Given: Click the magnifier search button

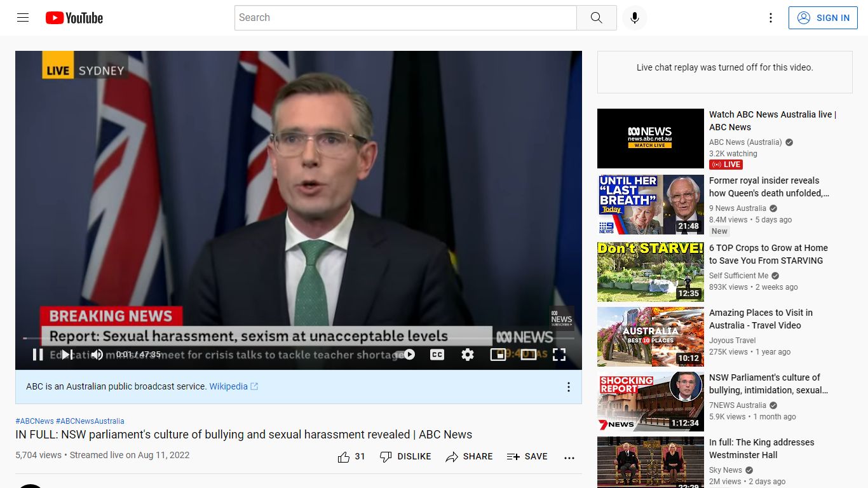Looking at the screenshot, I should tap(596, 18).
